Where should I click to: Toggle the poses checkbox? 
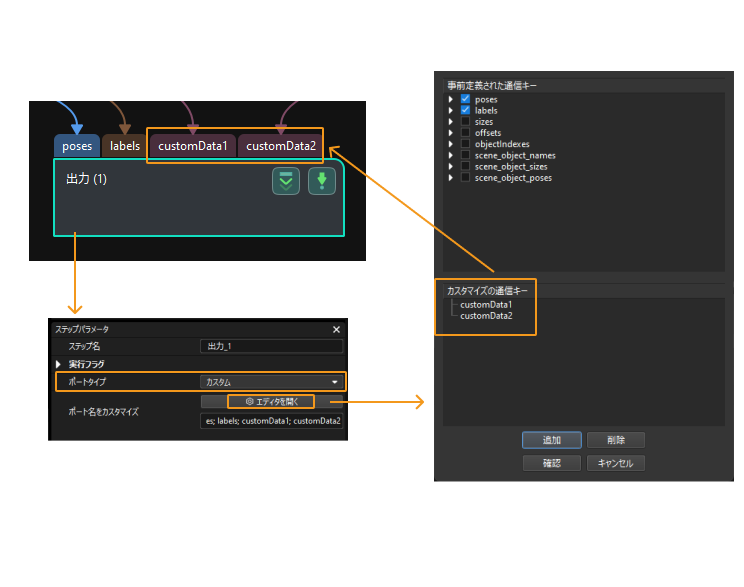pyautogui.click(x=465, y=99)
